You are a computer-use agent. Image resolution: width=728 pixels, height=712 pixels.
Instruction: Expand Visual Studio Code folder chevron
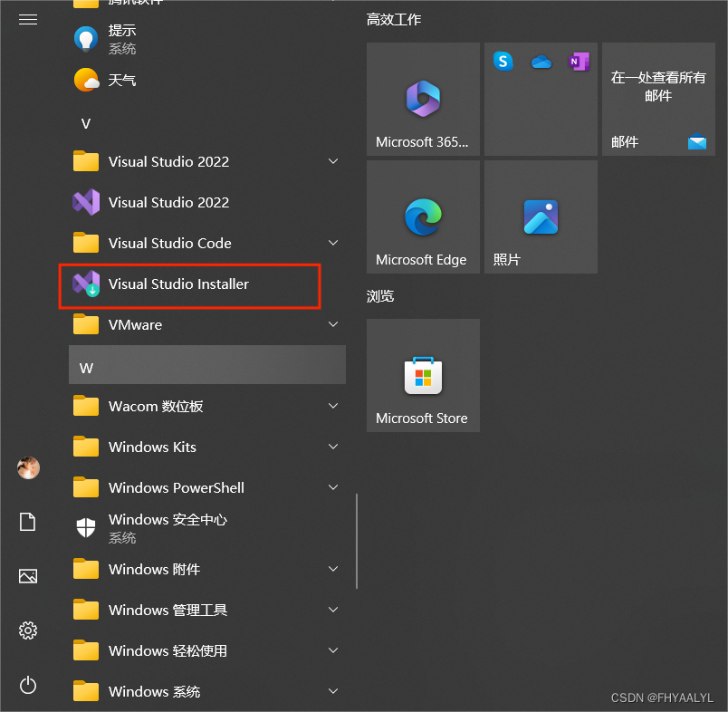click(333, 243)
